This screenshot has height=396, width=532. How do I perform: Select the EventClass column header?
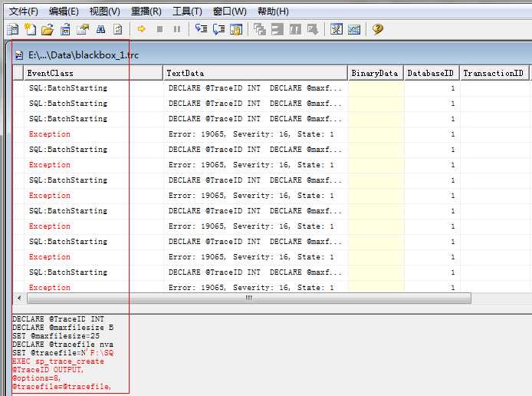tap(93, 73)
